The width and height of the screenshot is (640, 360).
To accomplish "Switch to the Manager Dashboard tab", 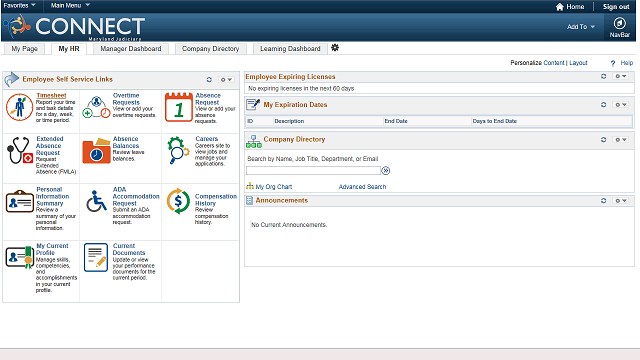I will pos(131,49).
